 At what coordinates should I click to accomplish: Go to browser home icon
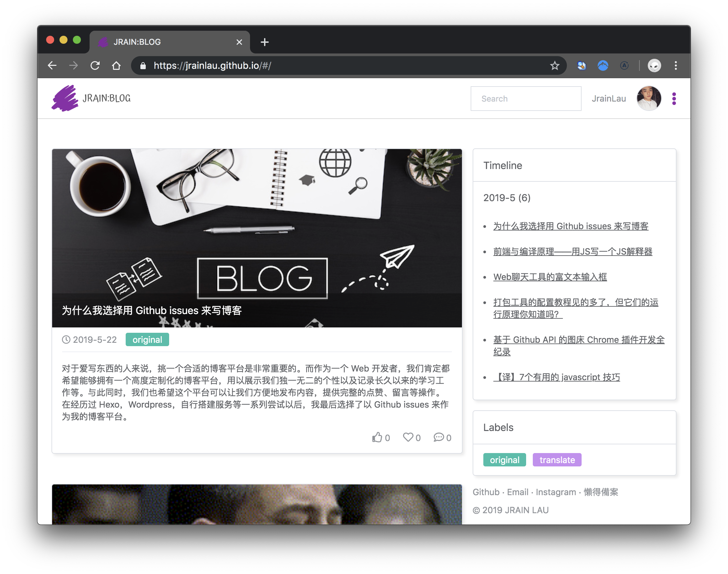click(x=116, y=65)
